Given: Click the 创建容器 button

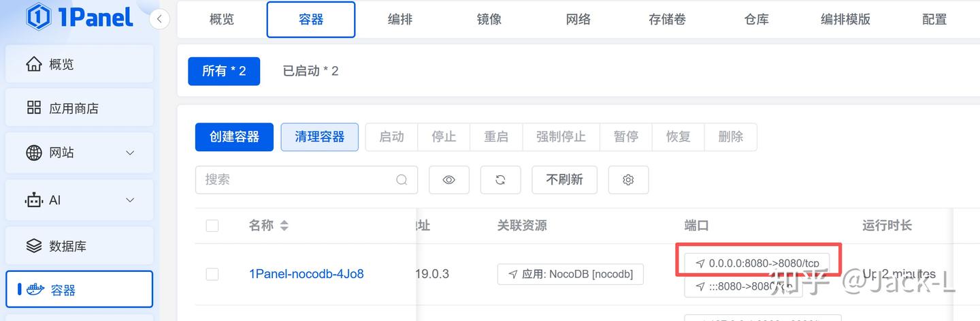Looking at the screenshot, I should click(x=234, y=137).
